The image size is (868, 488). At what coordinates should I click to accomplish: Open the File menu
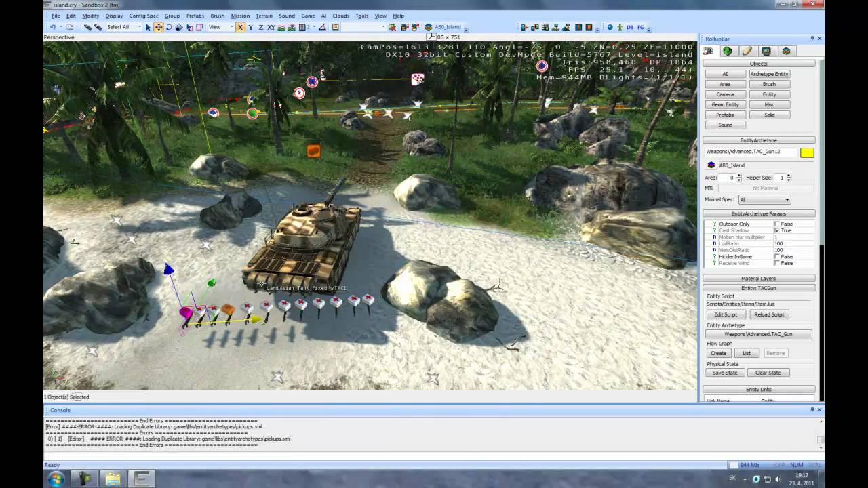tap(56, 16)
